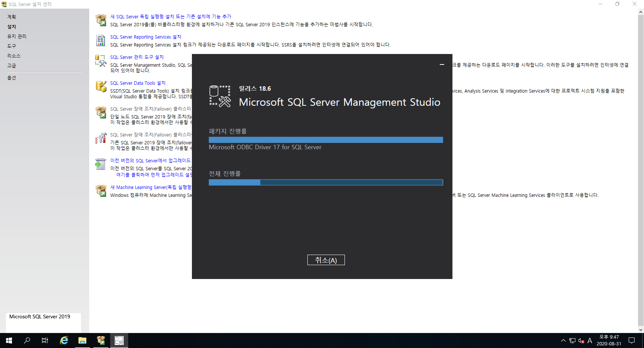The height and width of the screenshot is (348, 644).
Task: Click the New SQL Server failover cluster link
Action: [151, 109]
